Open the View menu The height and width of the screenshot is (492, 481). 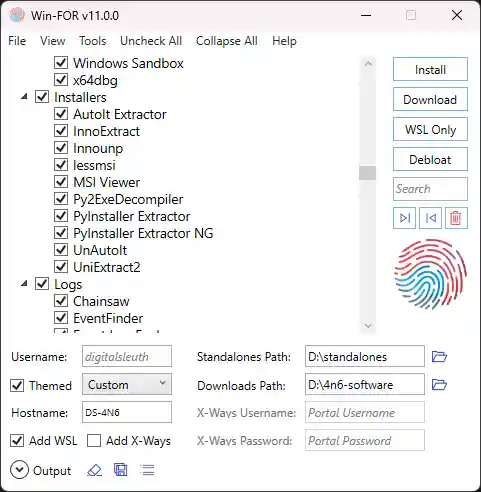tap(52, 41)
